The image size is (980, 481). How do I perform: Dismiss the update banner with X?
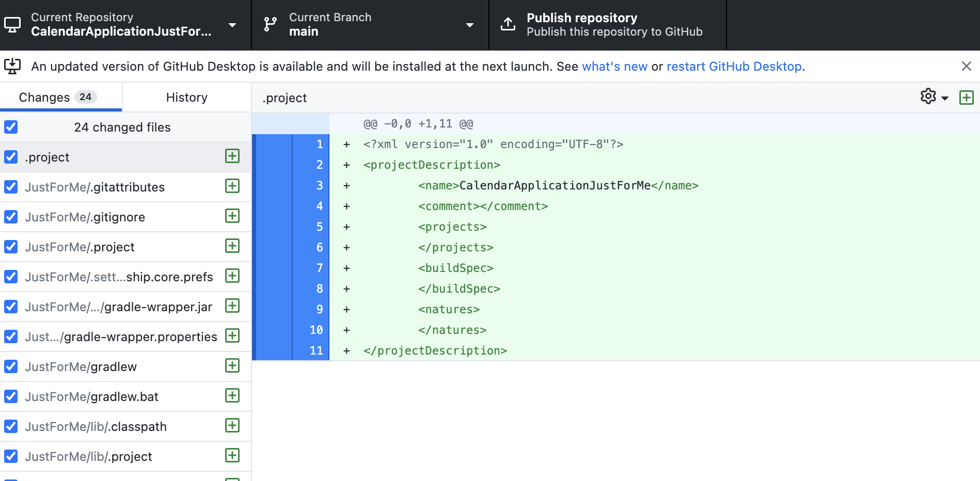967,66
